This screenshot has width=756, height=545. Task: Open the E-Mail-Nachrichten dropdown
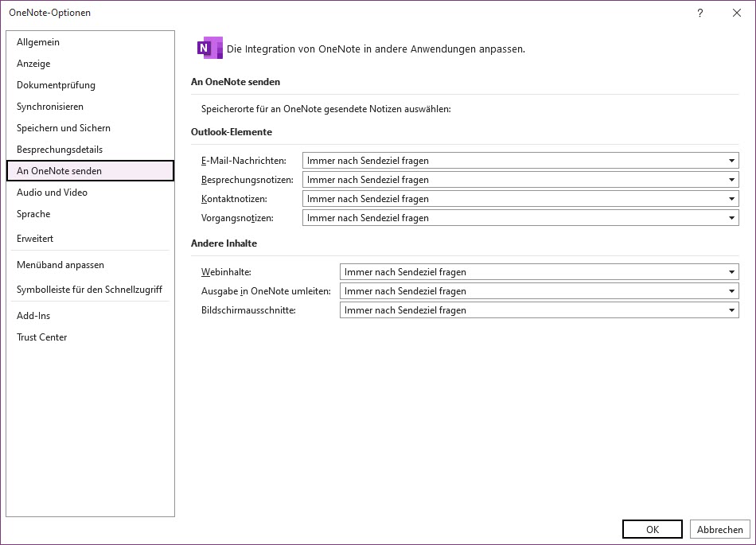(x=520, y=161)
